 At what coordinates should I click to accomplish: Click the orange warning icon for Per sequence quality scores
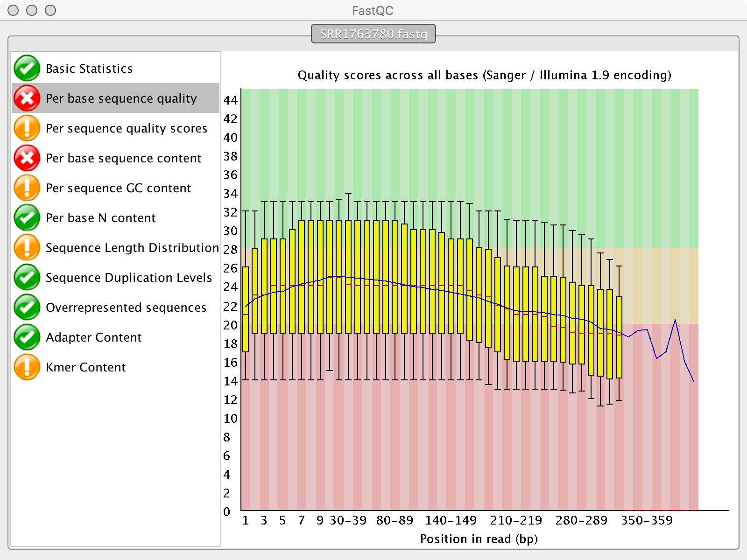click(x=27, y=128)
